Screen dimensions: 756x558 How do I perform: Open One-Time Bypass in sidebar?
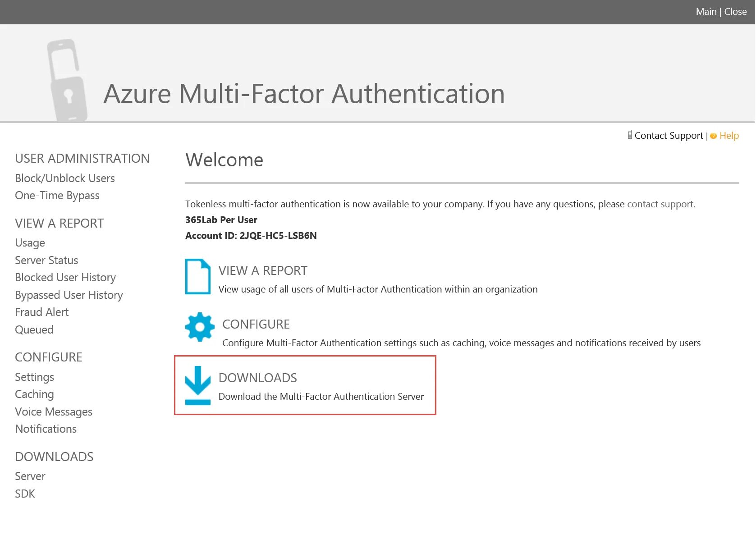pyautogui.click(x=57, y=196)
